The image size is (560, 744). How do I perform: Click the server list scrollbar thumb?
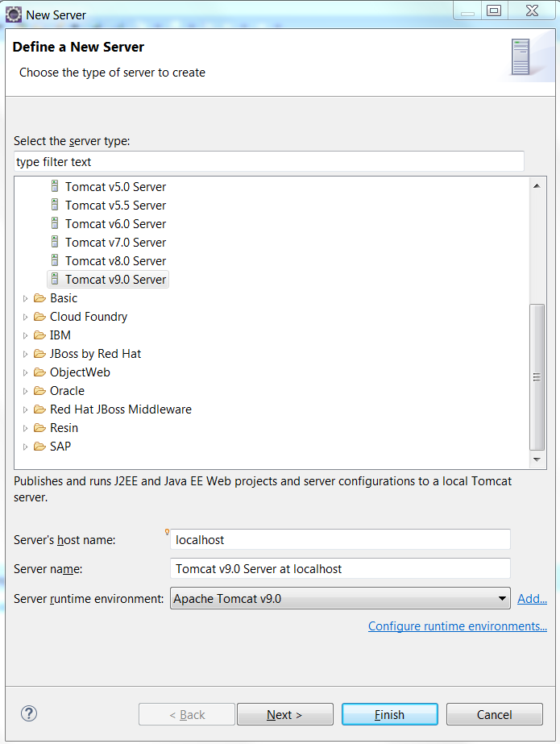pyautogui.click(x=537, y=377)
